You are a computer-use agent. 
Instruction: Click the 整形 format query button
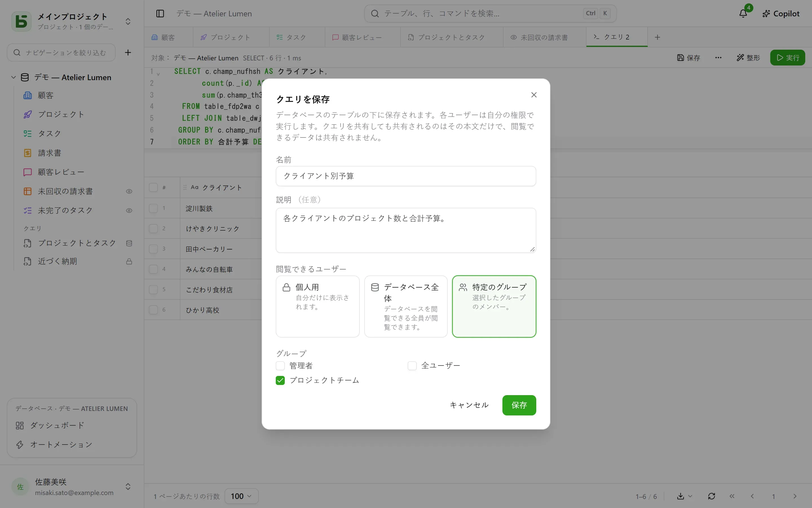748,58
